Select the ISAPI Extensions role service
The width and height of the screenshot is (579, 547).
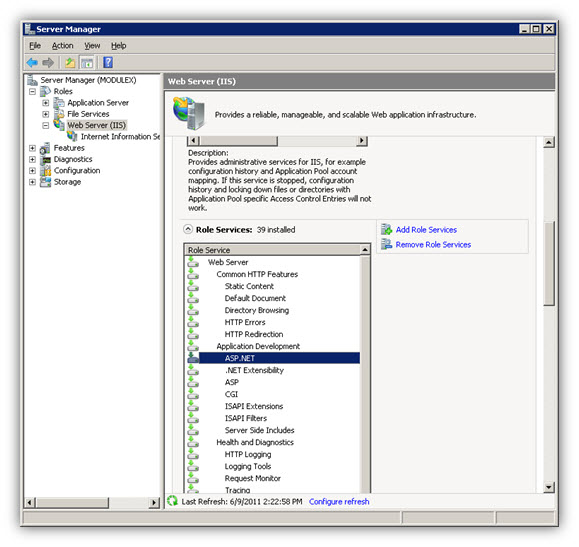(254, 406)
